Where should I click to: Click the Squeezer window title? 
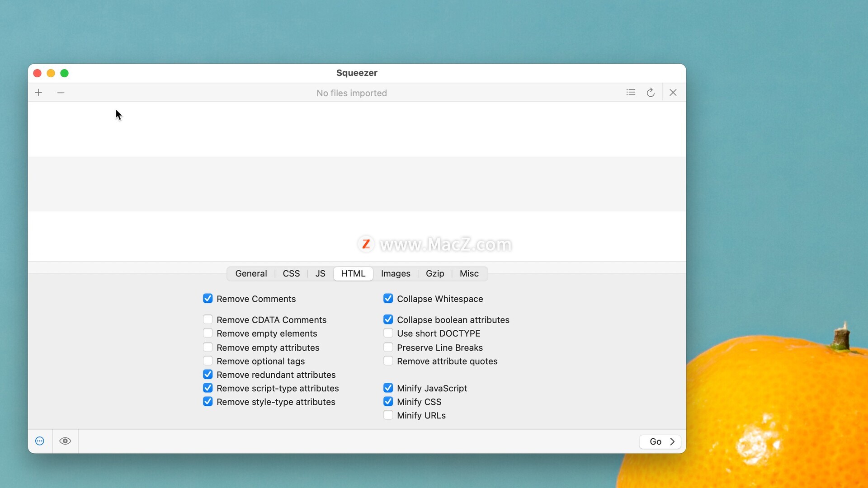click(357, 73)
